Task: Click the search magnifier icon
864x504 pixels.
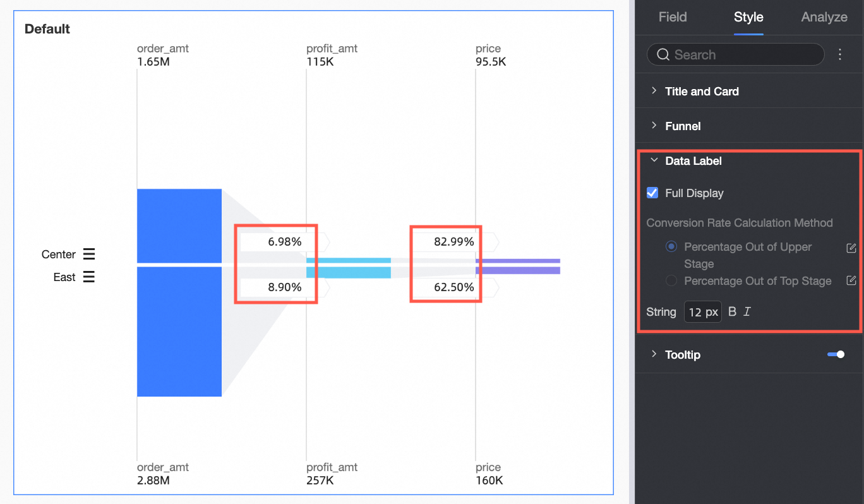Action: [x=663, y=55]
